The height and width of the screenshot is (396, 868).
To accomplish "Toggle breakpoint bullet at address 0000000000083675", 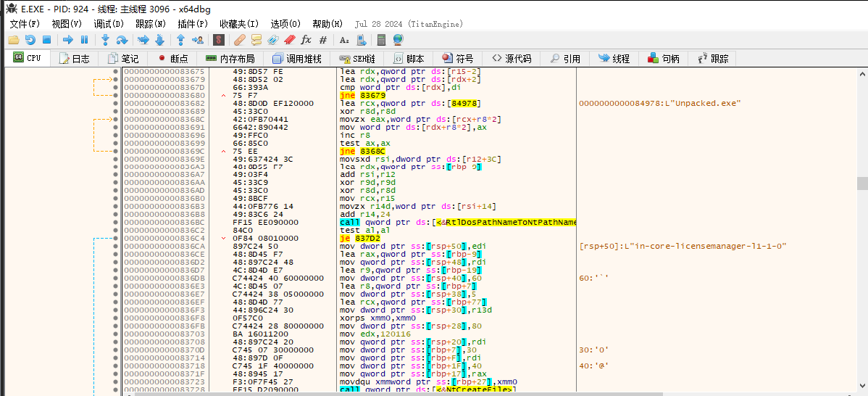I will (x=115, y=72).
